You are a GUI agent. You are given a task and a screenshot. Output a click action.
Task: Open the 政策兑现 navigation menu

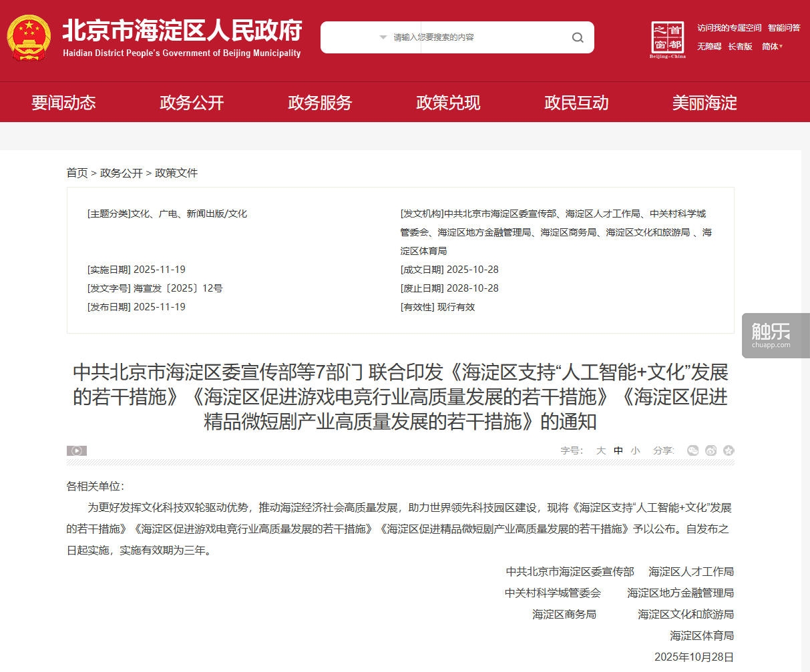click(448, 103)
